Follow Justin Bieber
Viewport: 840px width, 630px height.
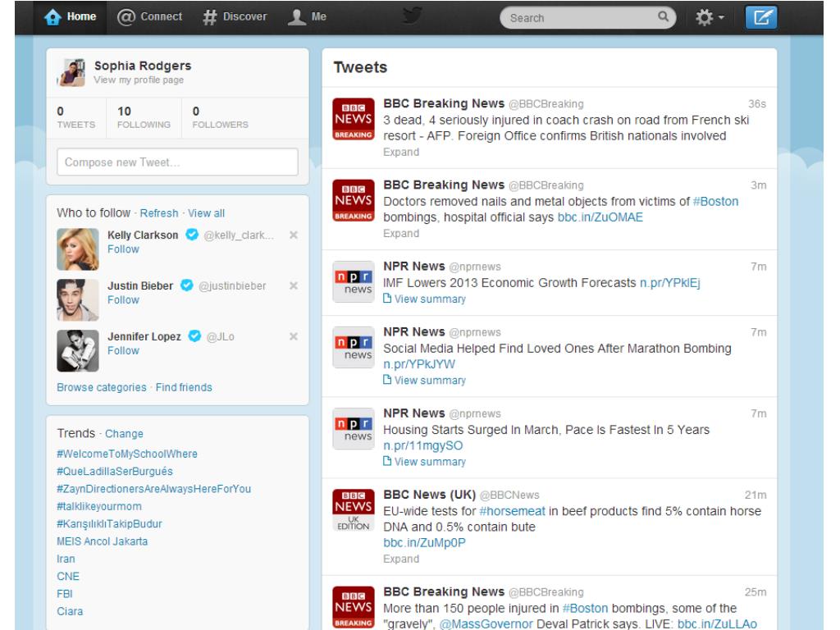pyautogui.click(x=123, y=300)
